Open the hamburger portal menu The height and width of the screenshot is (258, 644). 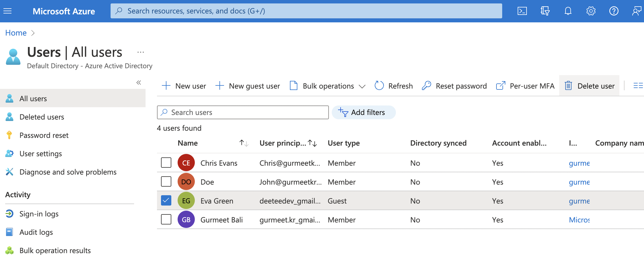click(7, 11)
